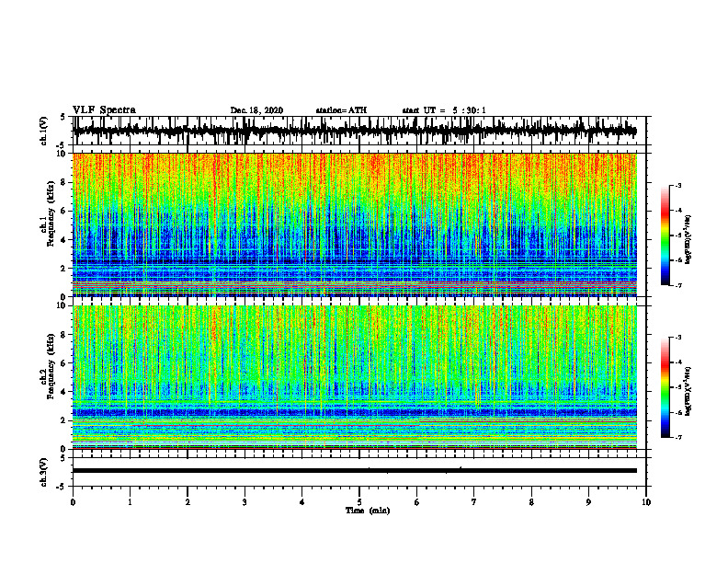This screenshot has width=728, height=563.
Task: Click the ch.1 color bar log(PSD) unit label
Action: [688, 241]
